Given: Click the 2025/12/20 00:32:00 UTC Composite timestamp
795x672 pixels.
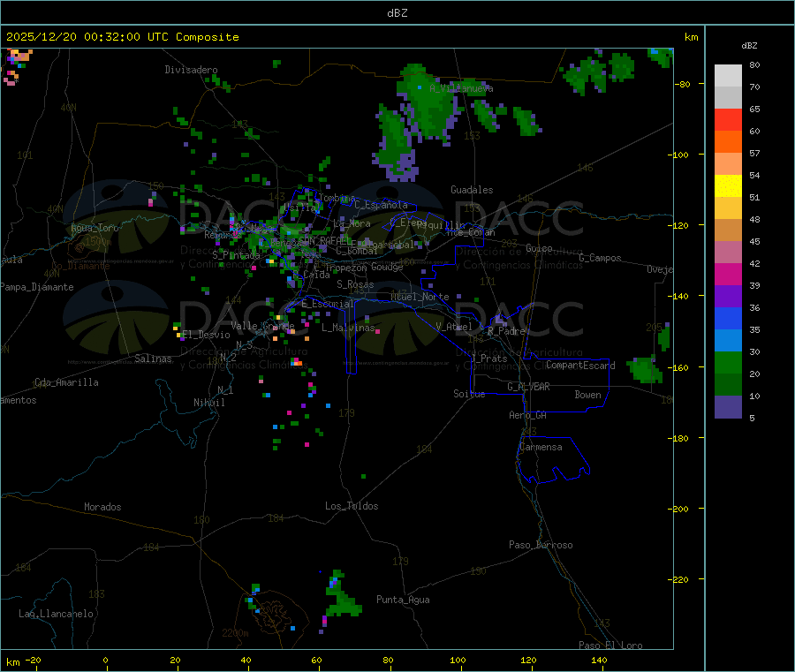Looking at the screenshot, I should [x=122, y=37].
